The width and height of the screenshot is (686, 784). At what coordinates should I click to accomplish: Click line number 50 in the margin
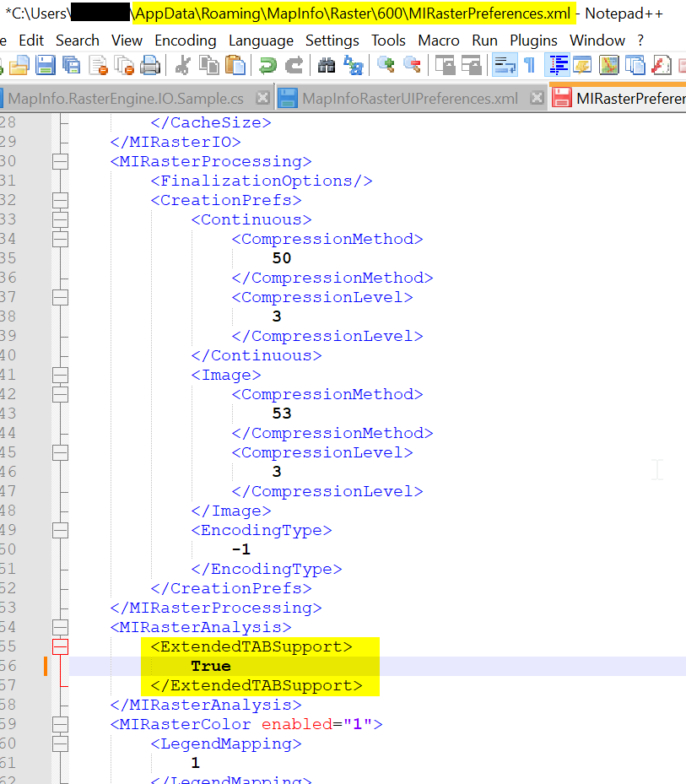(8, 550)
